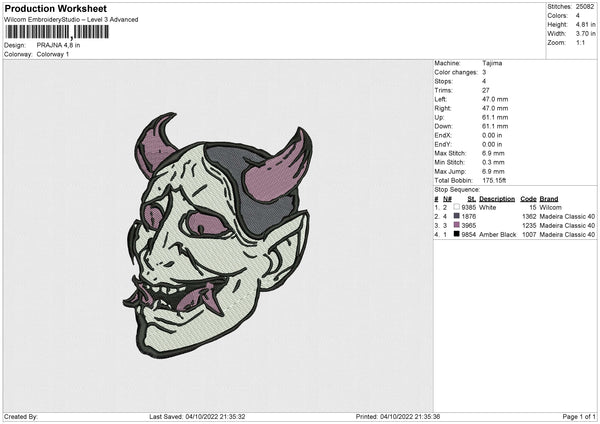
Task: Click the St. column header
Action: point(472,199)
